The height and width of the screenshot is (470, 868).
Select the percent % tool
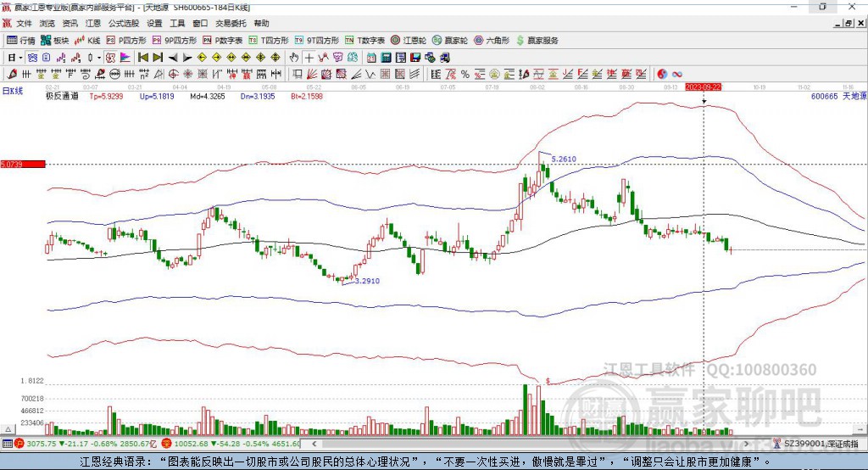[x=465, y=74]
